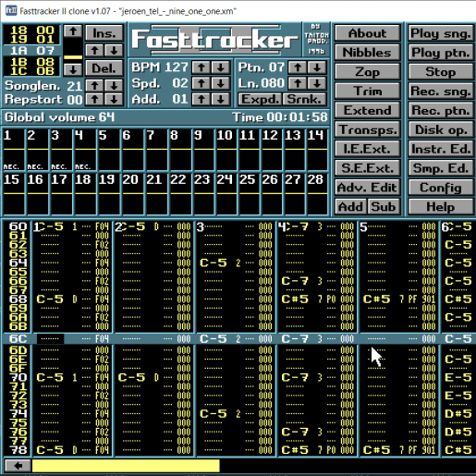The image size is (476, 476).
Task: Click the Add channels button
Action: coord(351,207)
